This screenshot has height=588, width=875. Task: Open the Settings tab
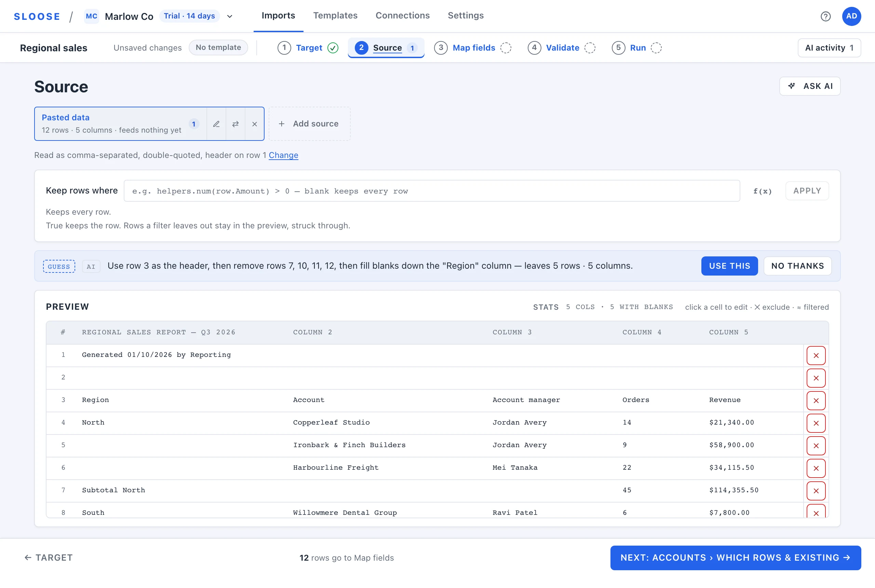465,15
